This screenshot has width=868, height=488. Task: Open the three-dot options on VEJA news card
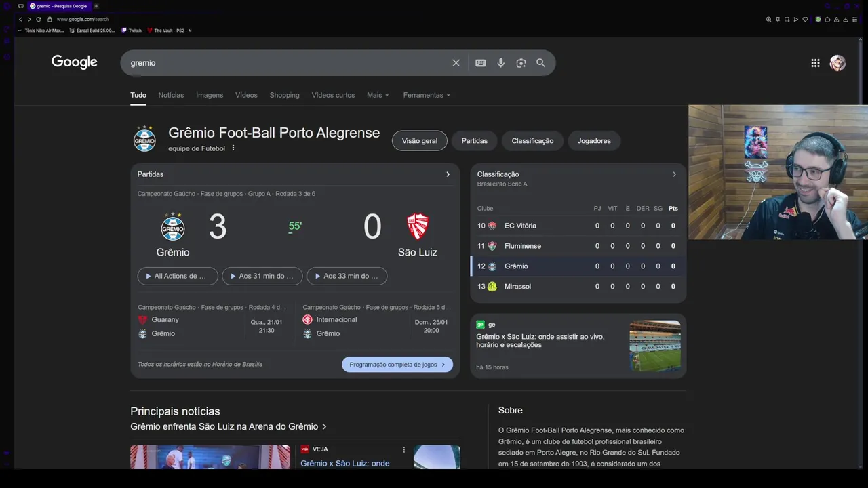(403, 449)
